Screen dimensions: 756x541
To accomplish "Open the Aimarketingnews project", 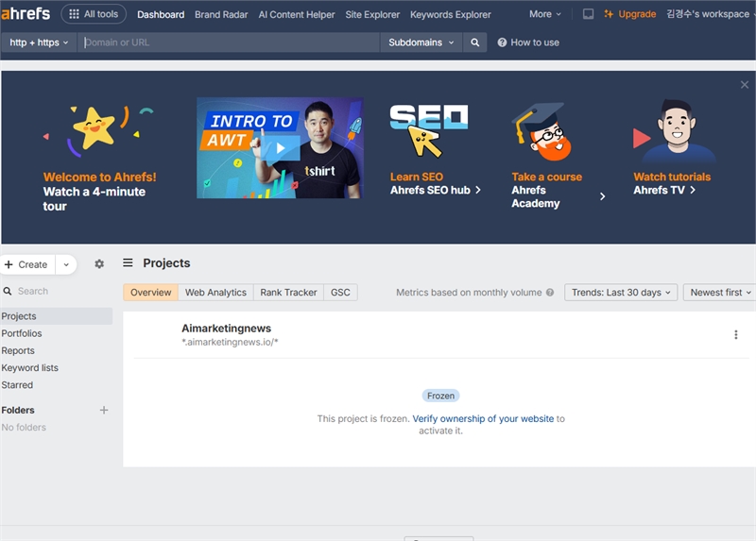I will (x=226, y=328).
